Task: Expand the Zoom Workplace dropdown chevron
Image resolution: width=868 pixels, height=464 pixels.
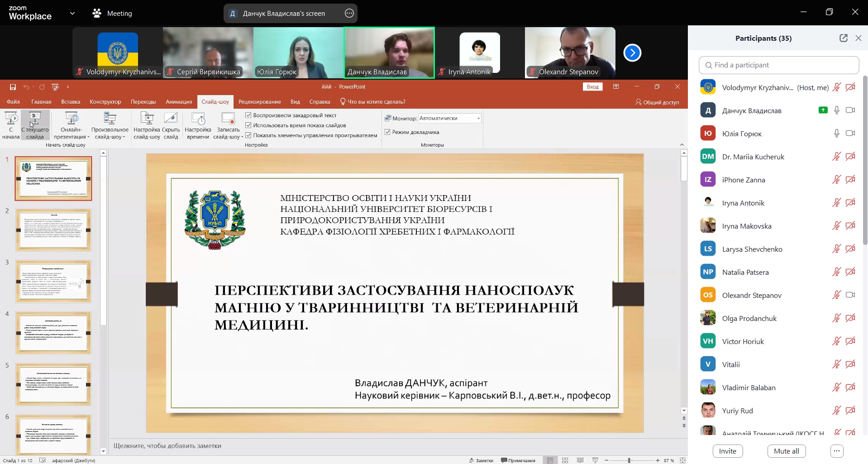Action: (x=72, y=14)
